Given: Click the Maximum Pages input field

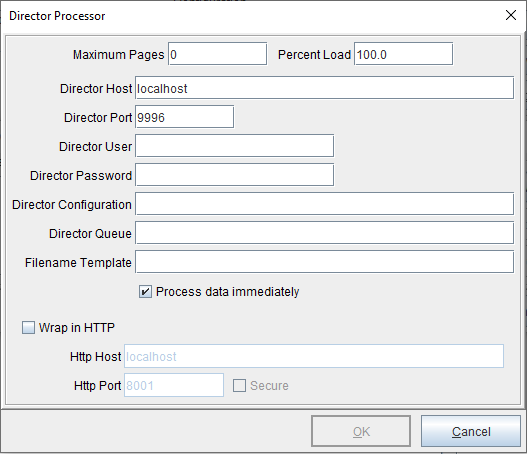Looking at the screenshot, I should point(217,54).
